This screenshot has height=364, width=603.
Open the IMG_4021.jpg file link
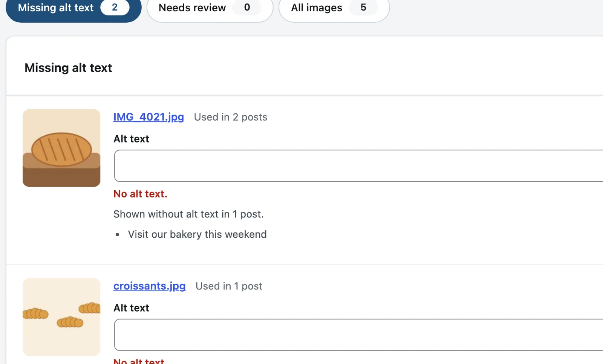pyautogui.click(x=149, y=117)
